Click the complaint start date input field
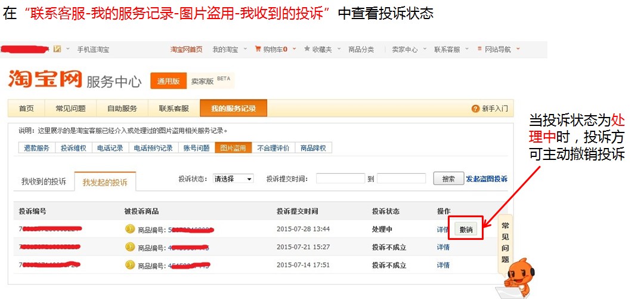 tap(340, 178)
